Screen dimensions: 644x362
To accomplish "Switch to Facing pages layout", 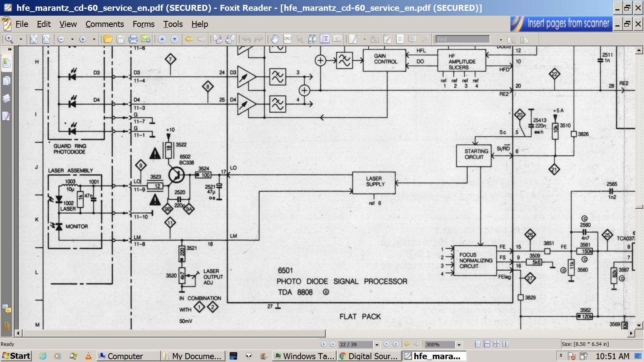I will coord(496,344).
